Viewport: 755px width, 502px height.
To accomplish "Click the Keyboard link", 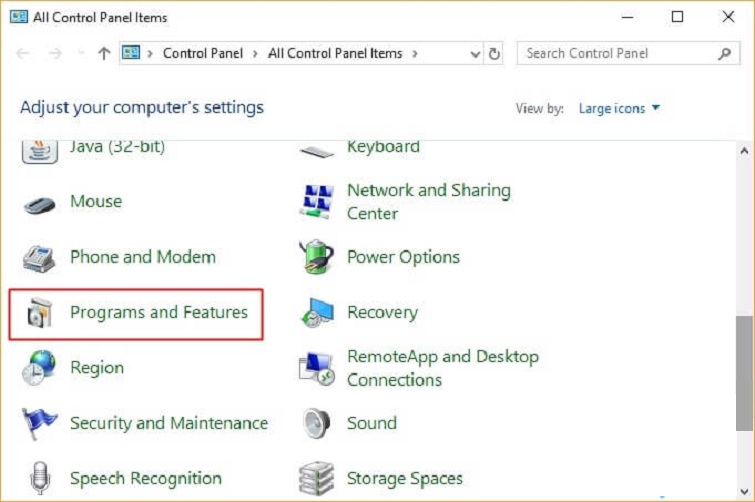I will (383, 147).
